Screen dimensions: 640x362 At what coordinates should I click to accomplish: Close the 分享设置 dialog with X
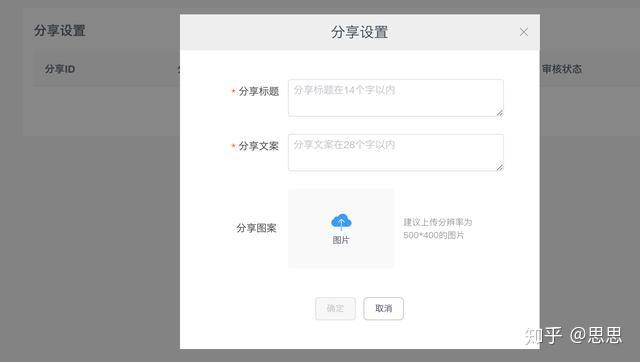(524, 32)
